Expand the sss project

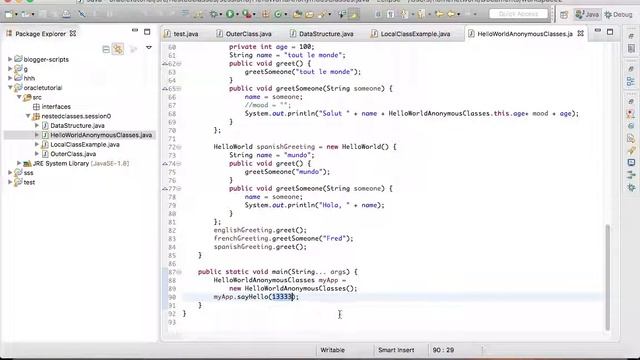[x=10, y=173]
